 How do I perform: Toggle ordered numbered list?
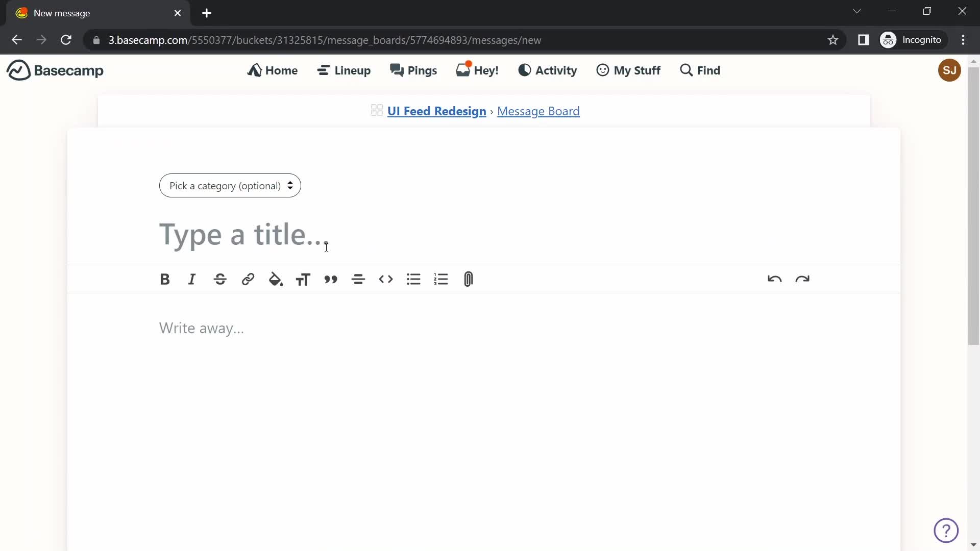[442, 279]
